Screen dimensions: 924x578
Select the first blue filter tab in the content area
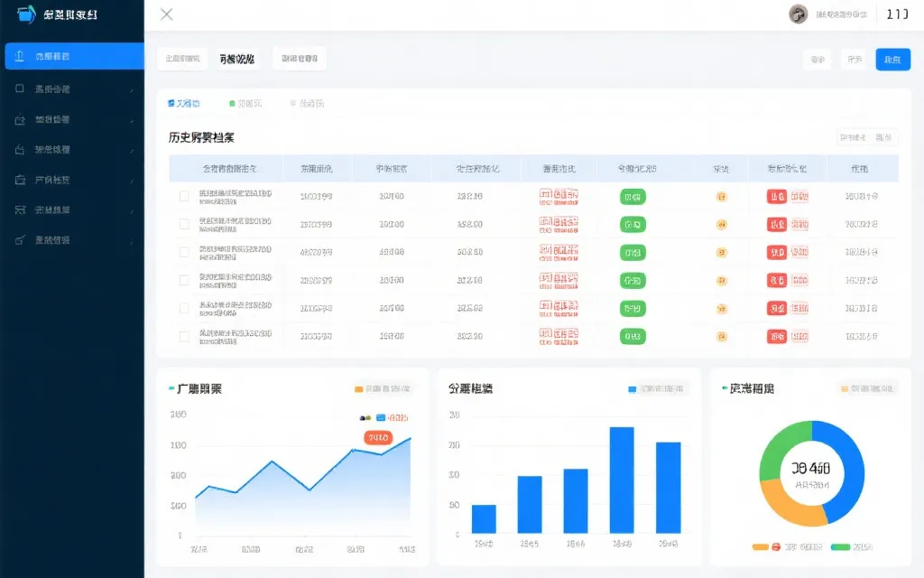(185, 104)
